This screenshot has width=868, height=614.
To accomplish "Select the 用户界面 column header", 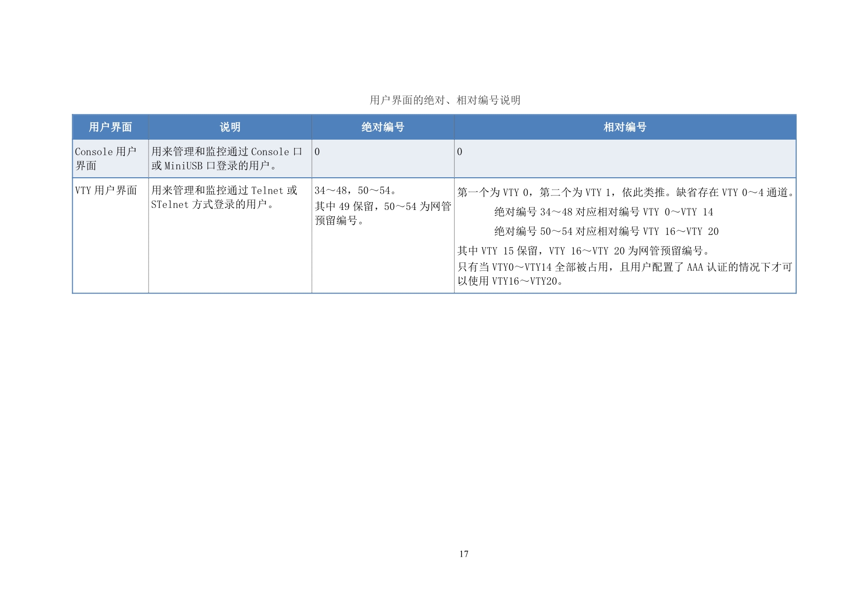I will pos(110,127).
